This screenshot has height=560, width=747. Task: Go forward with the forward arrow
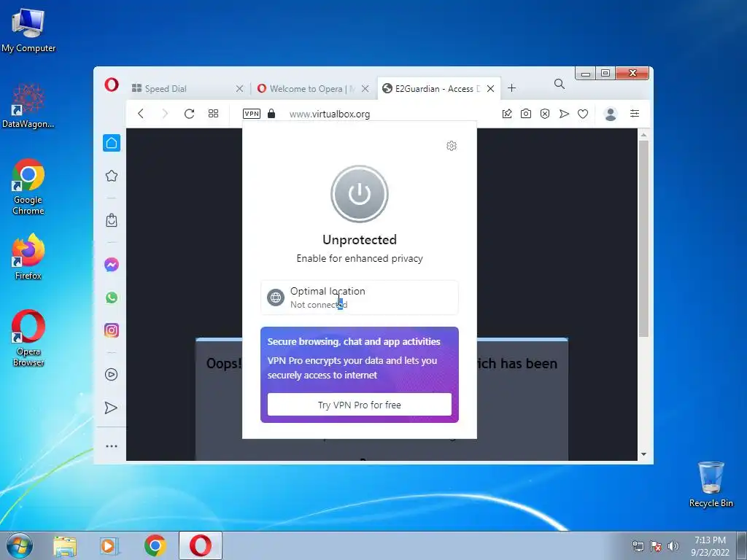tap(165, 113)
